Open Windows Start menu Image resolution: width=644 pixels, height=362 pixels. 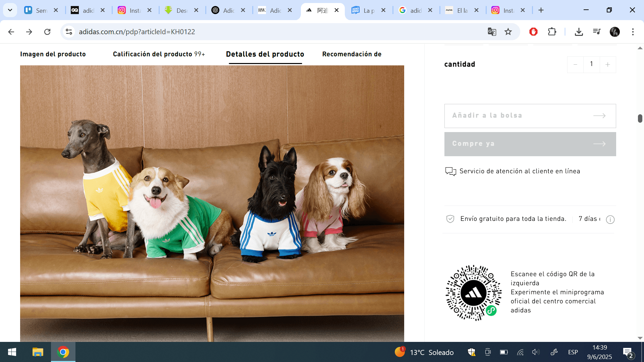(12, 352)
